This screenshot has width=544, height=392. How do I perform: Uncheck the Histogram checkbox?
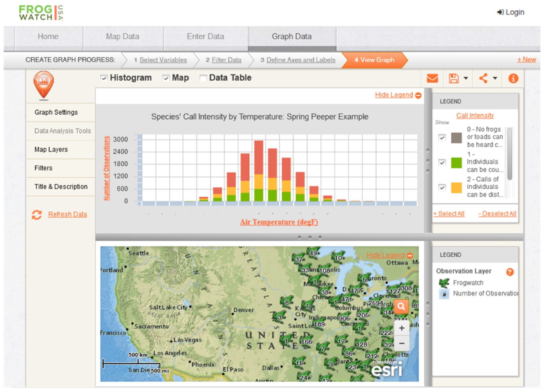tap(104, 78)
